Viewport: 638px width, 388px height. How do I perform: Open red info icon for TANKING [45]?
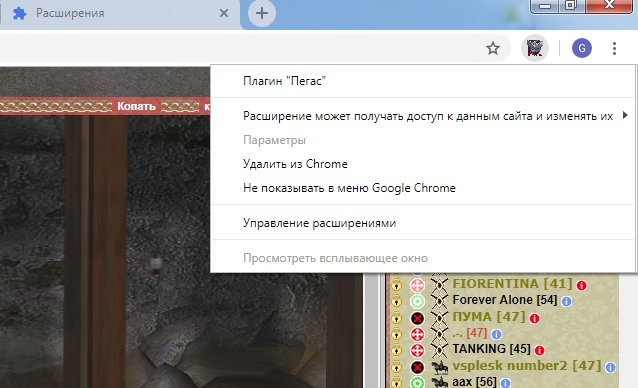coord(540,350)
